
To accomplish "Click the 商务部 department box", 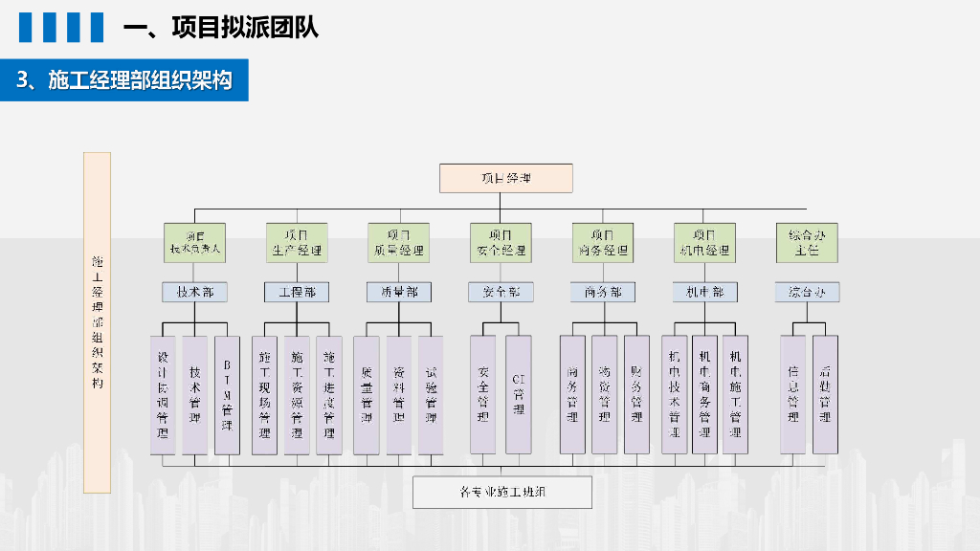I will (x=603, y=292).
